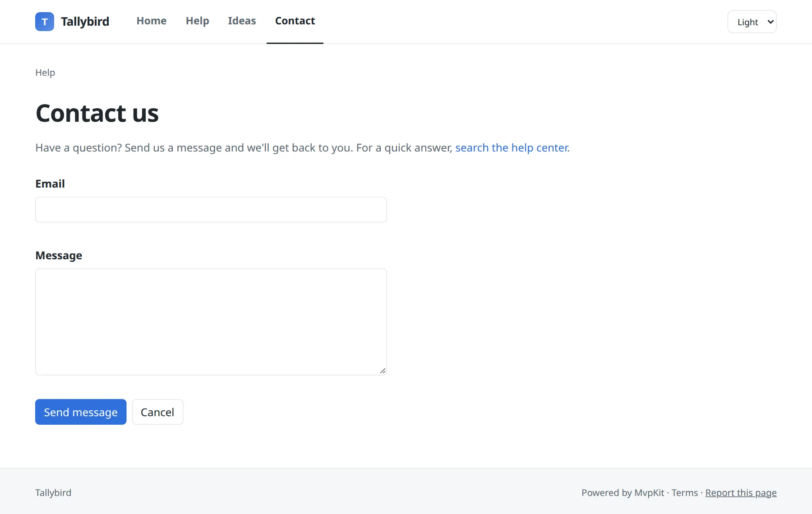This screenshot has height=514, width=812.
Task: Click inside the Message text area
Action: pos(211,322)
